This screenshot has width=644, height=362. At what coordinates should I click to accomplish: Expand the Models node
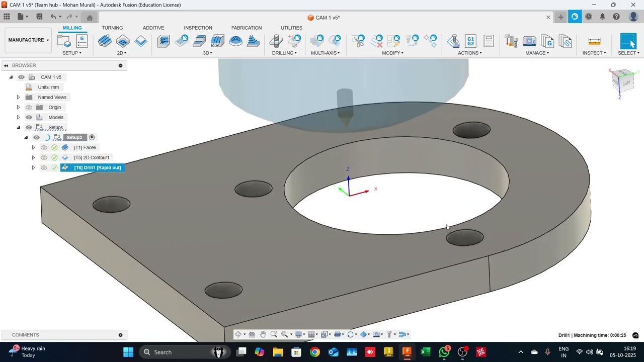tap(18, 117)
